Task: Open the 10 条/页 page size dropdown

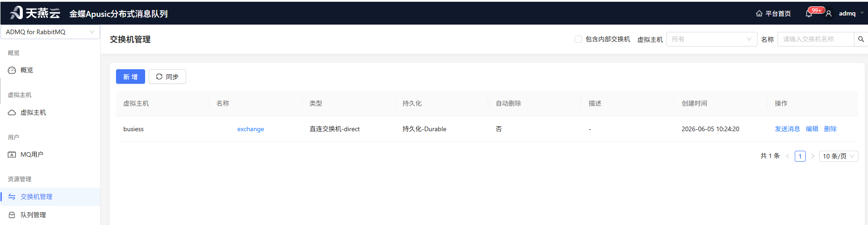Action: (x=838, y=156)
